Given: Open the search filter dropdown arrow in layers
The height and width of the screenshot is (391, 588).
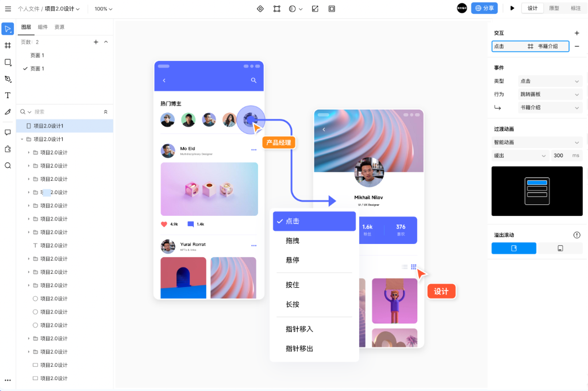Looking at the screenshot, I should (29, 112).
